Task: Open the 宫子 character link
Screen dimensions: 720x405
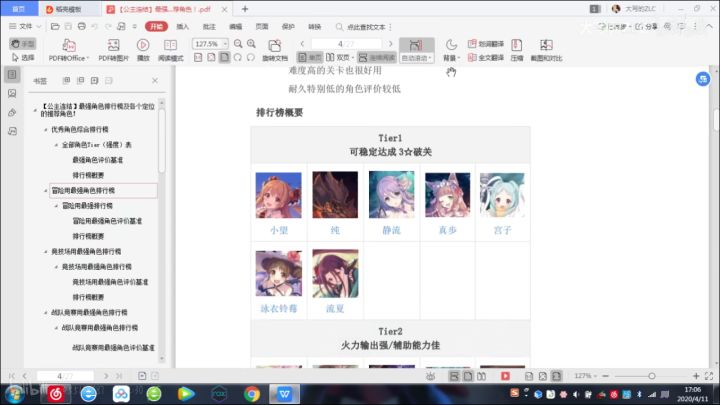Action: tap(502, 230)
